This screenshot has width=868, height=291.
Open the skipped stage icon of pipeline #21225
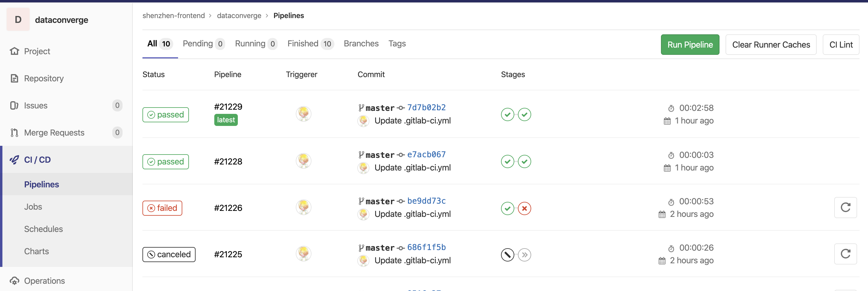click(x=524, y=255)
